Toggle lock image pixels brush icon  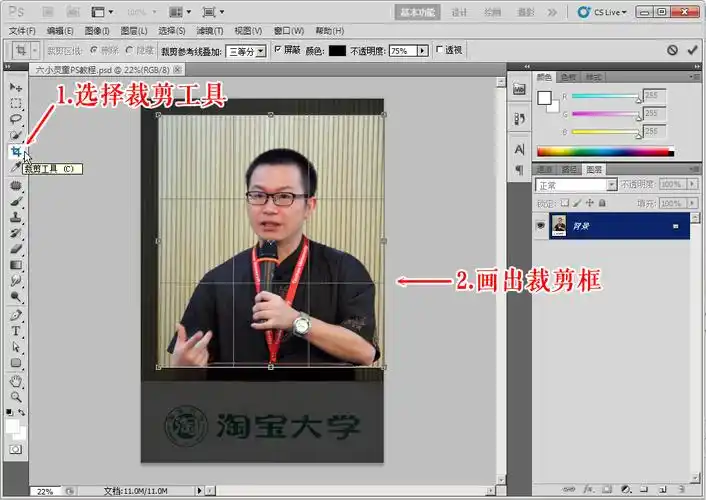click(x=577, y=203)
